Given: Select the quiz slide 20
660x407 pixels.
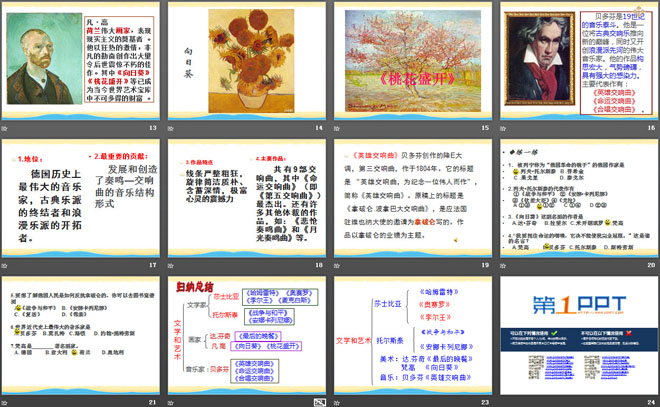Looking at the screenshot, I should point(579,199).
